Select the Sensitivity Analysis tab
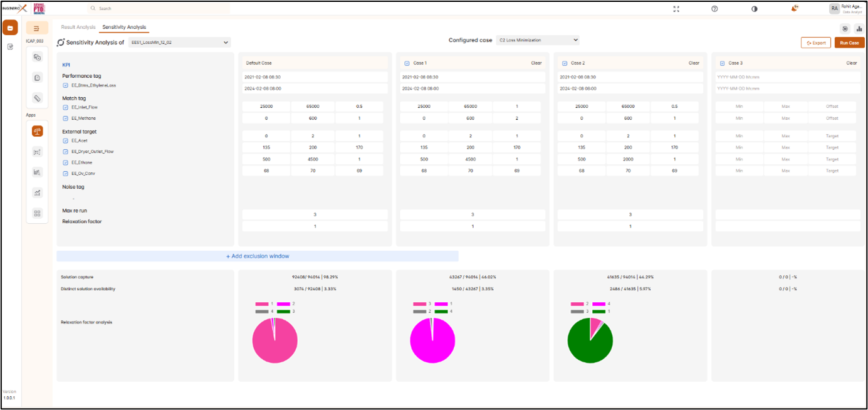The width and height of the screenshot is (868, 410). (x=124, y=27)
